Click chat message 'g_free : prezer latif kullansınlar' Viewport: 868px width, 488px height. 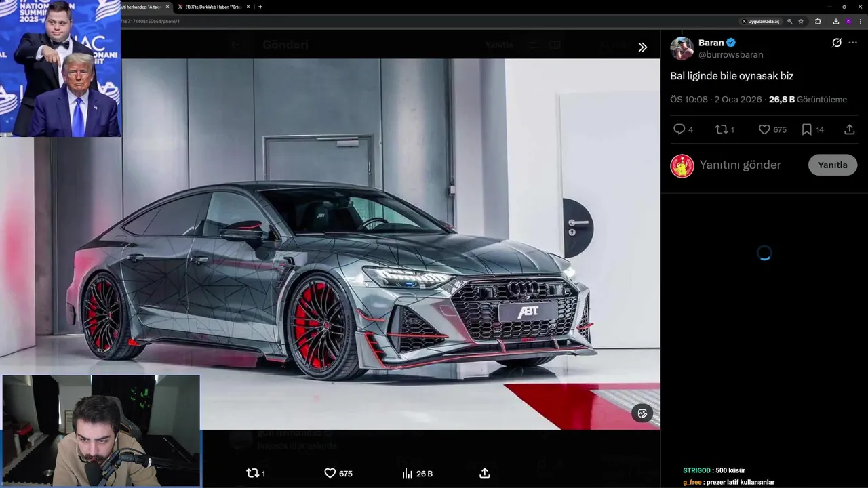click(x=728, y=483)
